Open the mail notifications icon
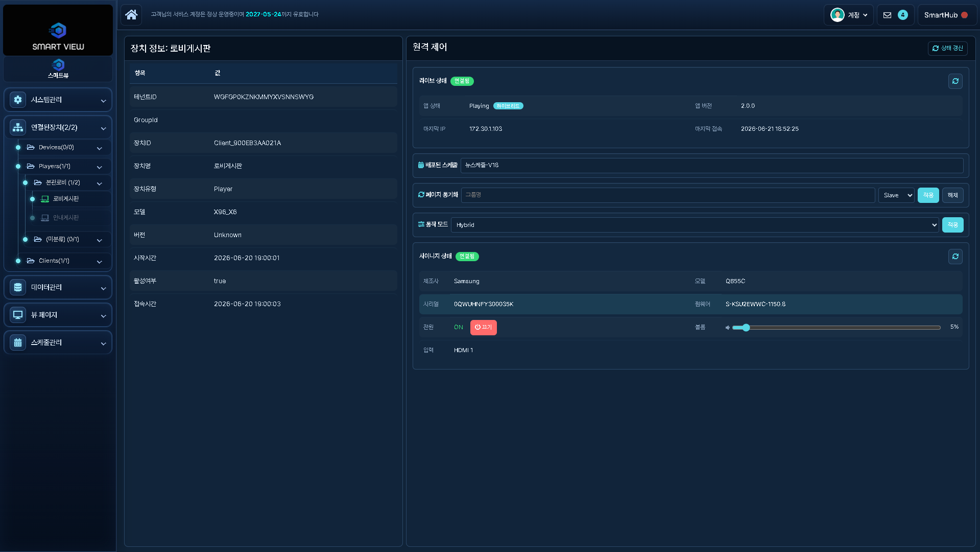This screenshot has height=552, width=980. 887,15
